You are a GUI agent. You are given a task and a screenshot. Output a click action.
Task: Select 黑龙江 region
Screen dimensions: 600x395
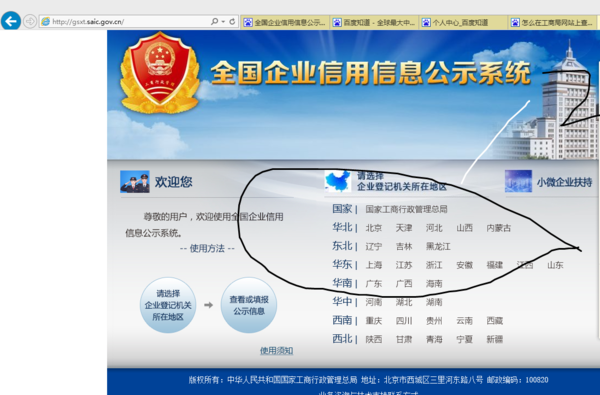click(x=438, y=246)
